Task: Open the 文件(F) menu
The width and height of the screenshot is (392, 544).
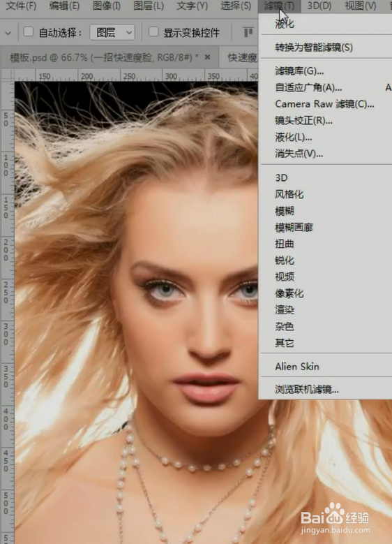Action: click(x=22, y=6)
